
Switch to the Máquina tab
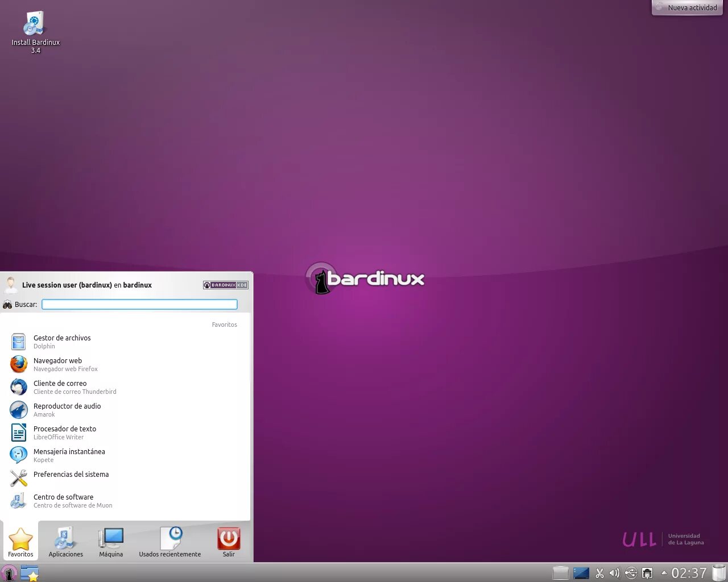(x=111, y=542)
